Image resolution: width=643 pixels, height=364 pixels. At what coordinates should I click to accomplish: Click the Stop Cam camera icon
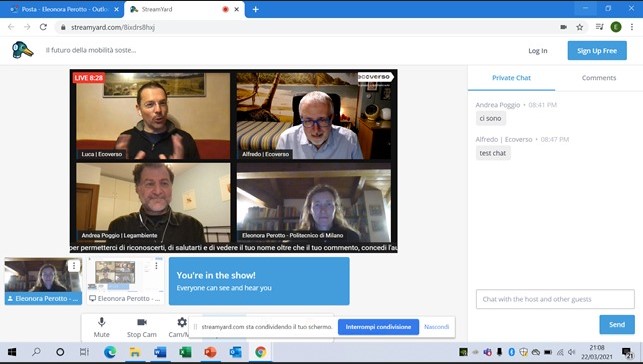(x=142, y=322)
